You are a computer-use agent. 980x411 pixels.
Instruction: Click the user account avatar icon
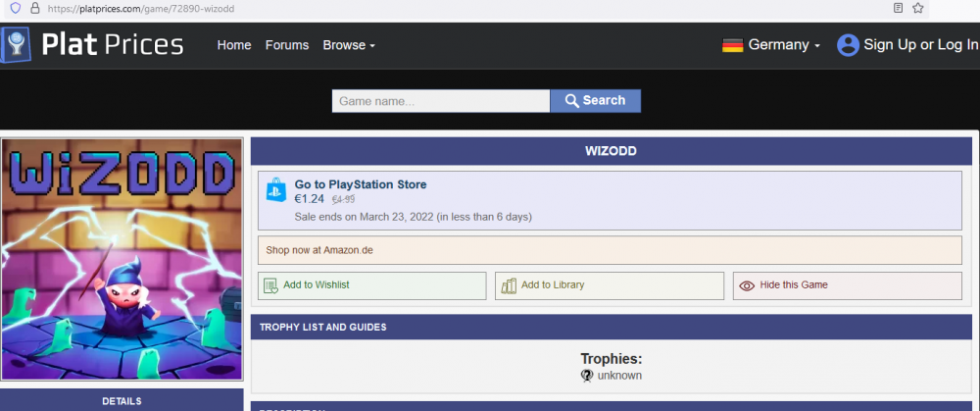click(x=848, y=45)
